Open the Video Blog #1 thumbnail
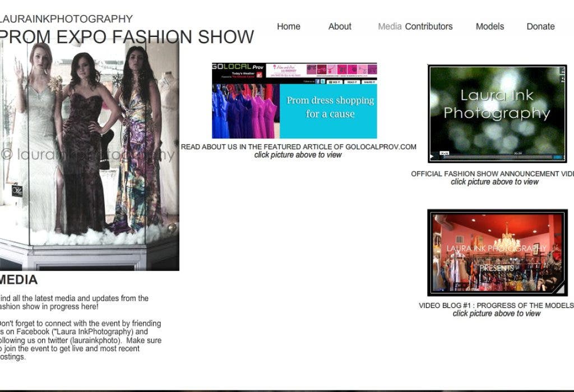This screenshot has width=574, height=392. click(x=497, y=253)
